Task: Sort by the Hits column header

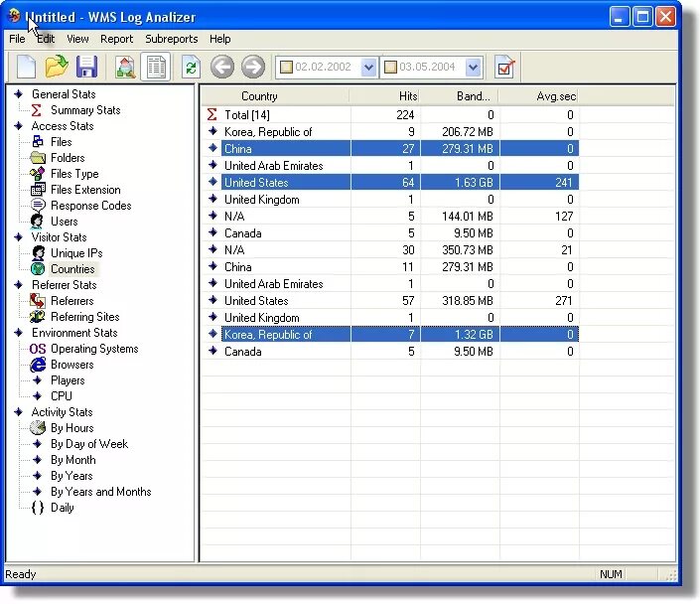Action: [385, 96]
